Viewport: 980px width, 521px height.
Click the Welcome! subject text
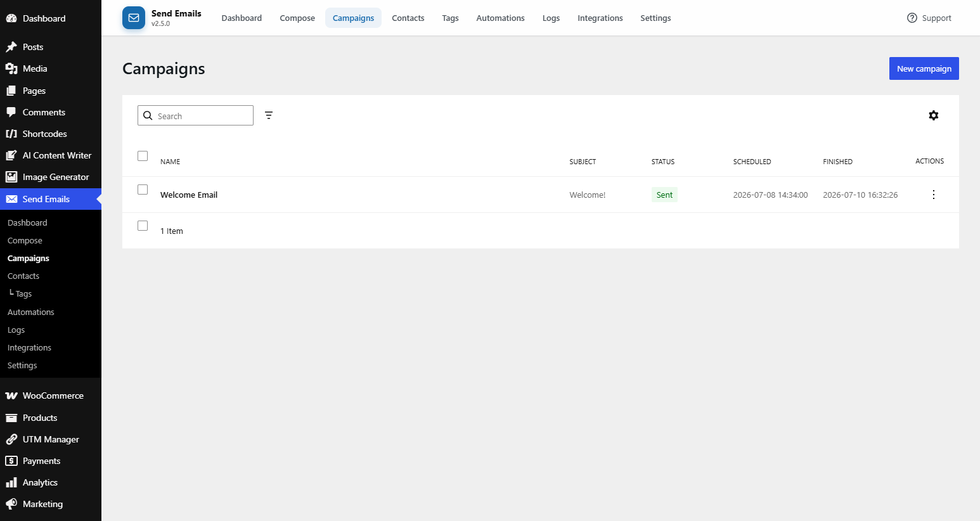pyautogui.click(x=588, y=195)
